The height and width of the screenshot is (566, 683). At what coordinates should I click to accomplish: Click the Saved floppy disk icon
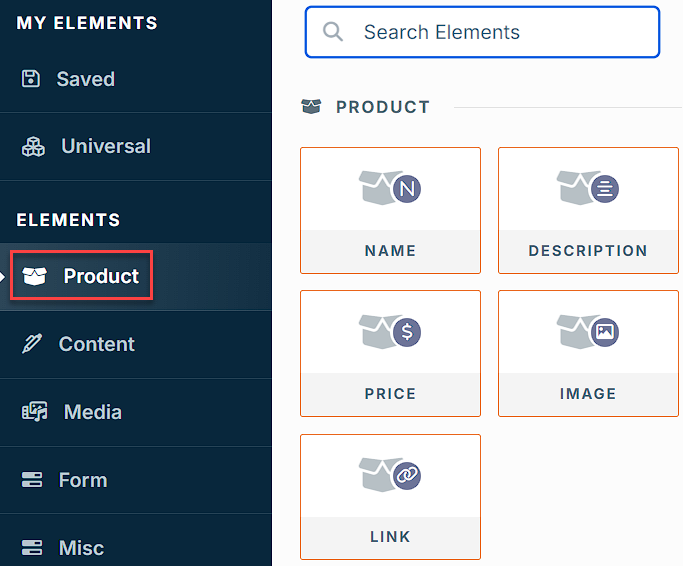pyautogui.click(x=31, y=79)
